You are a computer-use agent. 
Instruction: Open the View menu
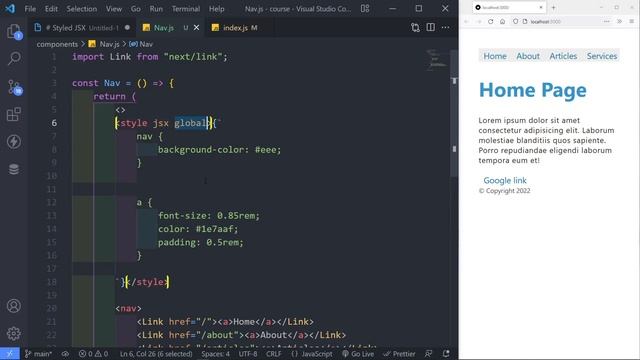[114, 9]
